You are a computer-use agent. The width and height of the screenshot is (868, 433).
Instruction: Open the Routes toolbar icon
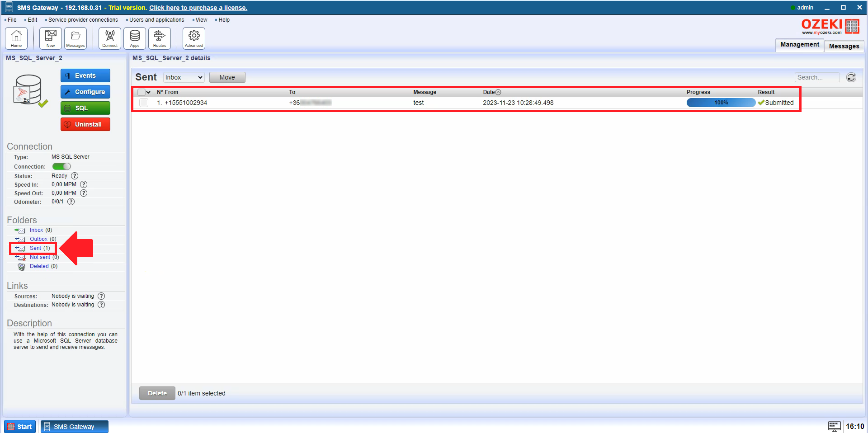[160, 38]
